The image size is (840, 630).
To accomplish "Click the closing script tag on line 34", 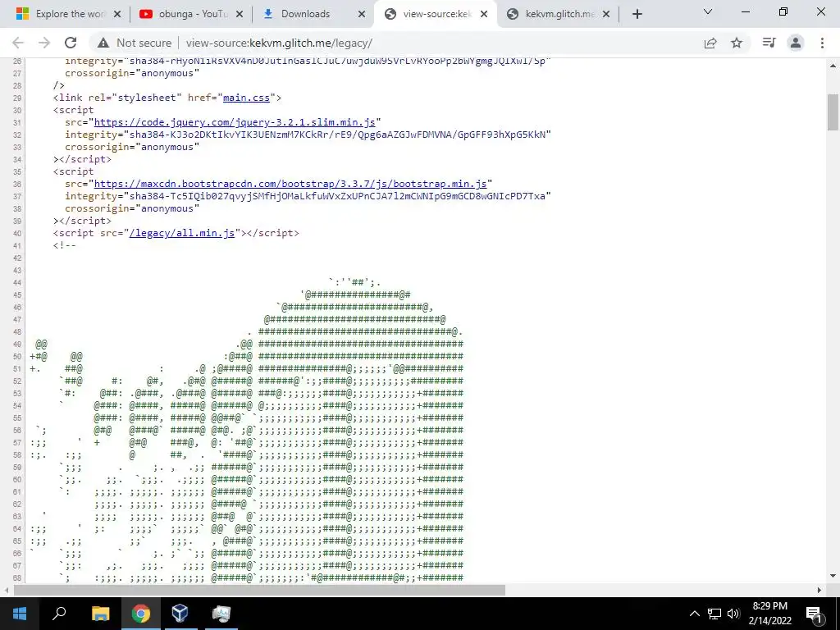I will pyautogui.click(x=83, y=159).
